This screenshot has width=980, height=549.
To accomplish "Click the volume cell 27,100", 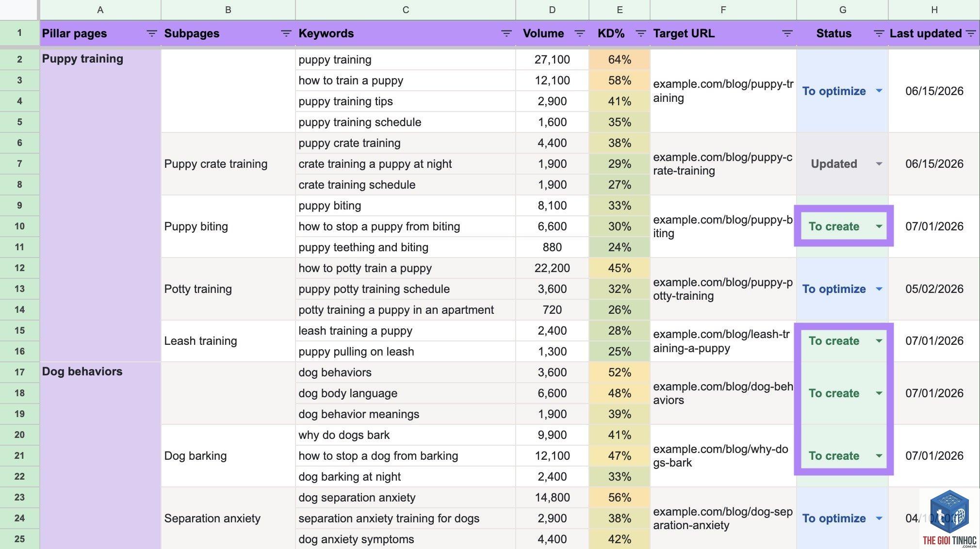I will [x=552, y=60].
